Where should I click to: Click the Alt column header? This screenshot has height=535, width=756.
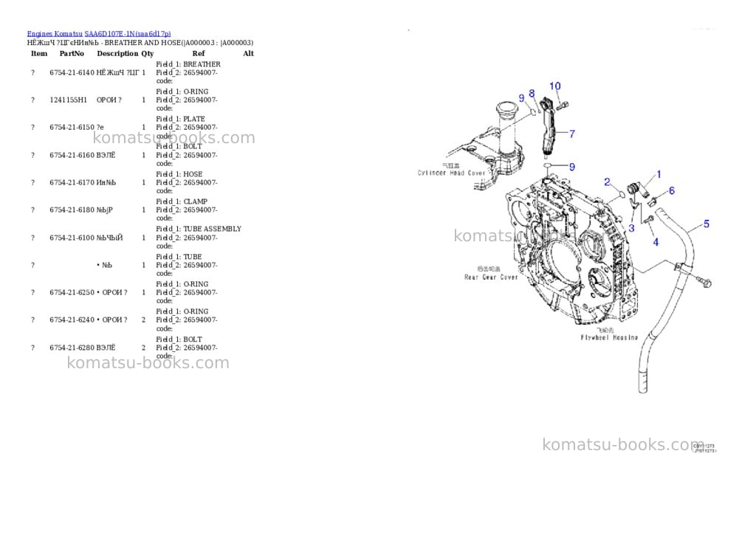248,53
